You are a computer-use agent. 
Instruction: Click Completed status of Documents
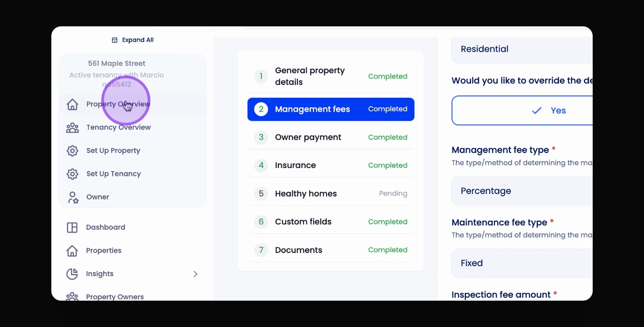coord(387,250)
